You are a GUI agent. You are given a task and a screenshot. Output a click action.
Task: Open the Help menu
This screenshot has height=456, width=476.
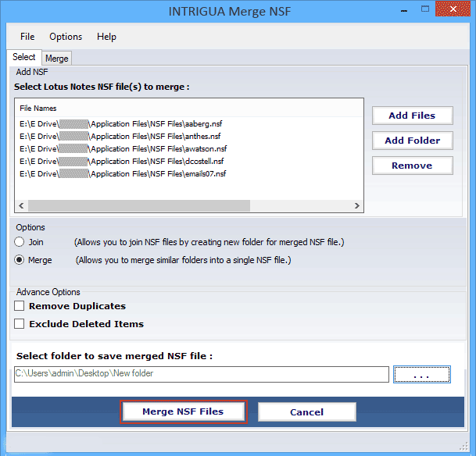(x=106, y=37)
